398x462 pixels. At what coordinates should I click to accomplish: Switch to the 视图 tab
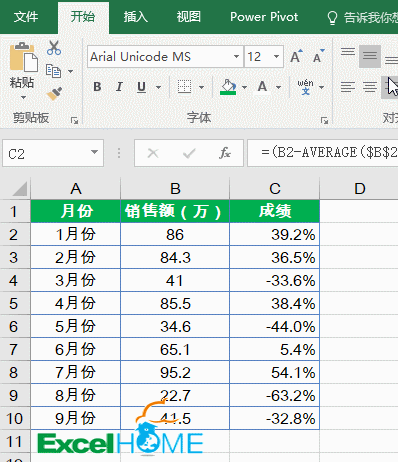point(189,17)
